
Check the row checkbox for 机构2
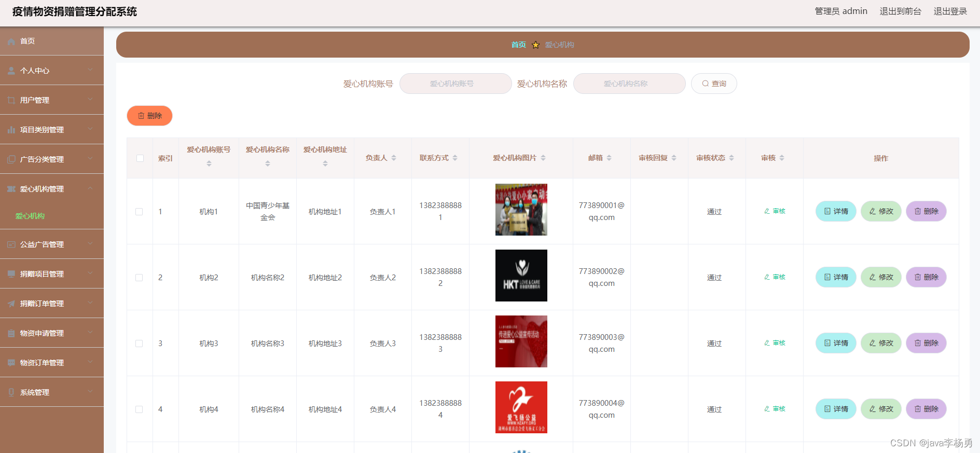pos(139,278)
